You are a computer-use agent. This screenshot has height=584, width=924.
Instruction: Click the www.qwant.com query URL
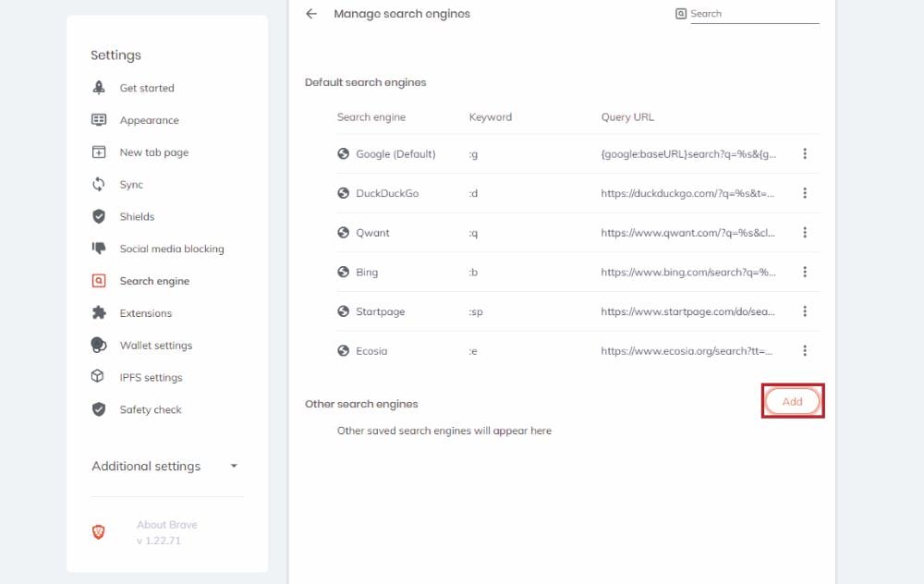(x=687, y=233)
